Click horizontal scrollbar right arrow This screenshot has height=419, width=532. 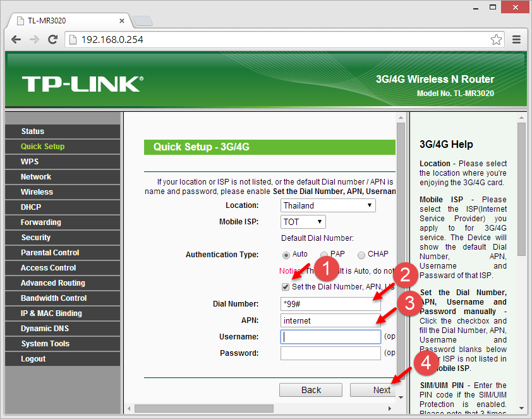[389, 408]
